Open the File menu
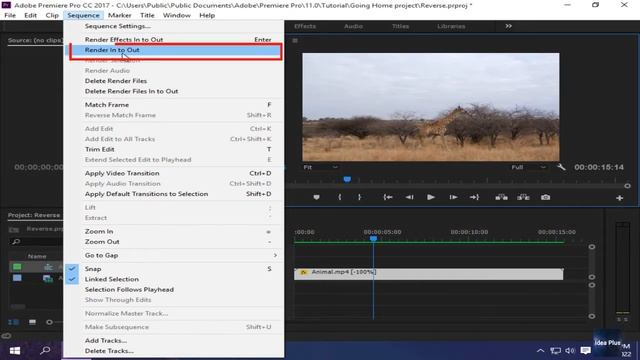The image size is (640, 360). [10, 15]
